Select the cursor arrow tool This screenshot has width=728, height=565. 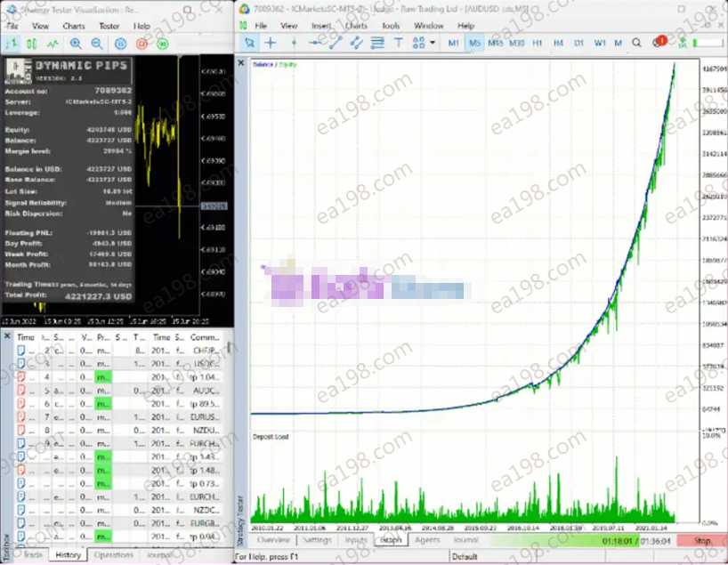tap(250, 43)
